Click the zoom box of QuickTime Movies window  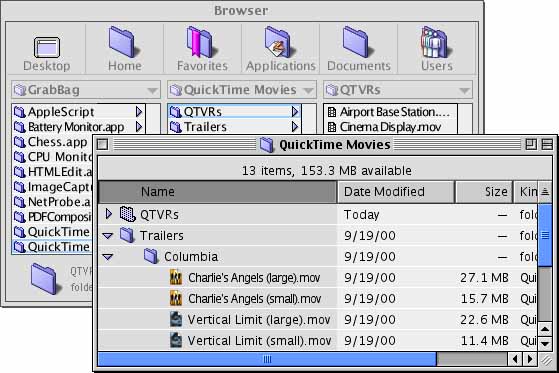(x=531, y=144)
